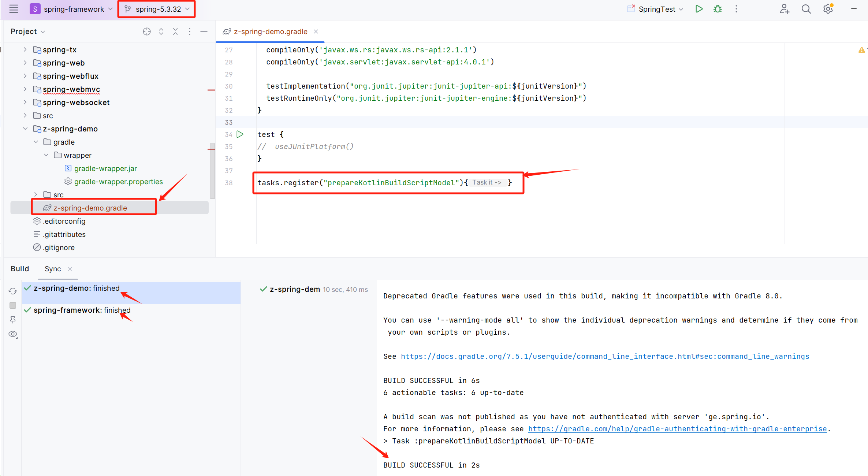868x476 pixels.
Task: Open more run actions menu
Action: coord(736,9)
